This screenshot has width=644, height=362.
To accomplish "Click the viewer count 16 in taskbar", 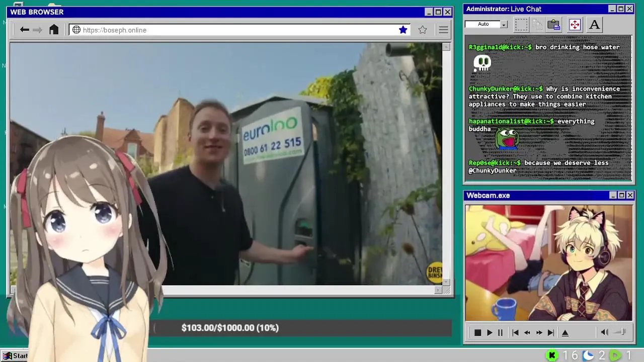I will tap(570, 355).
